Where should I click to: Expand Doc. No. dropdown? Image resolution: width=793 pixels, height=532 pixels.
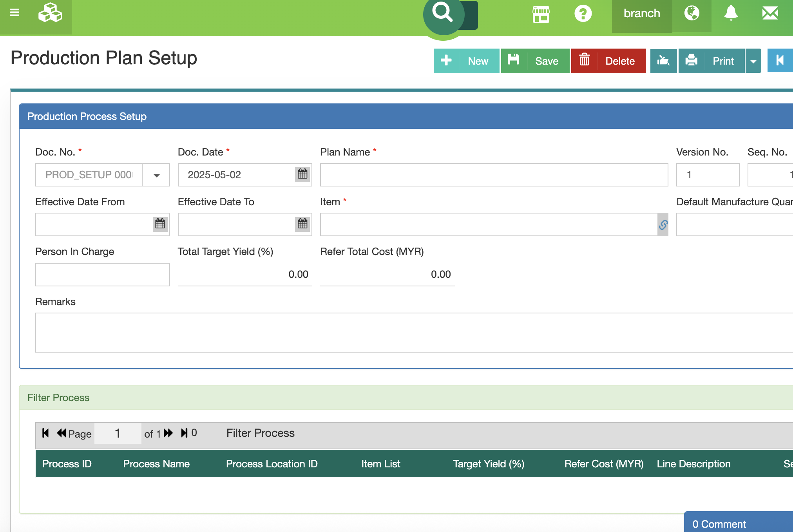click(156, 175)
